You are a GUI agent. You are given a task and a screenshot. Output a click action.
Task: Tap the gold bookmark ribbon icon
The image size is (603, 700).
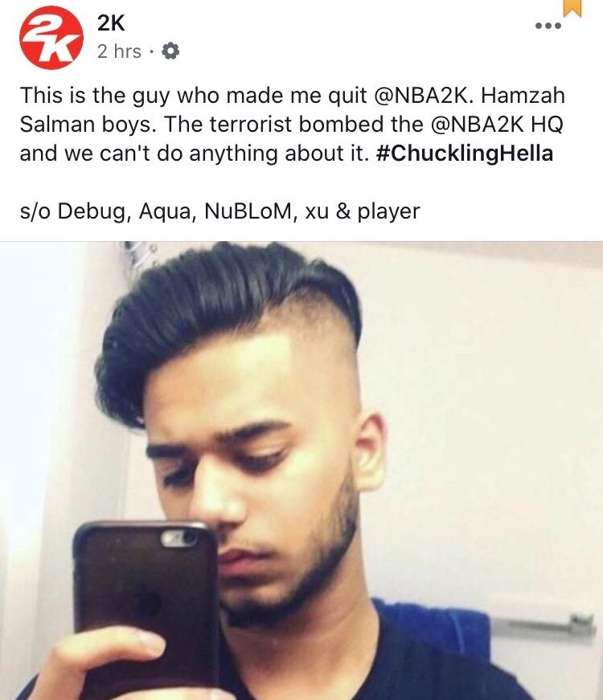(x=572, y=8)
